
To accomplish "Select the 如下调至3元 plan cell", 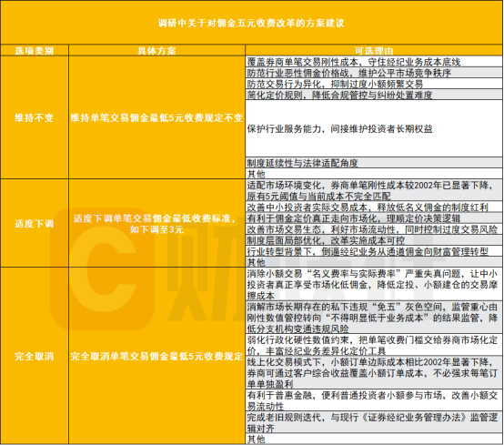I will (156, 224).
